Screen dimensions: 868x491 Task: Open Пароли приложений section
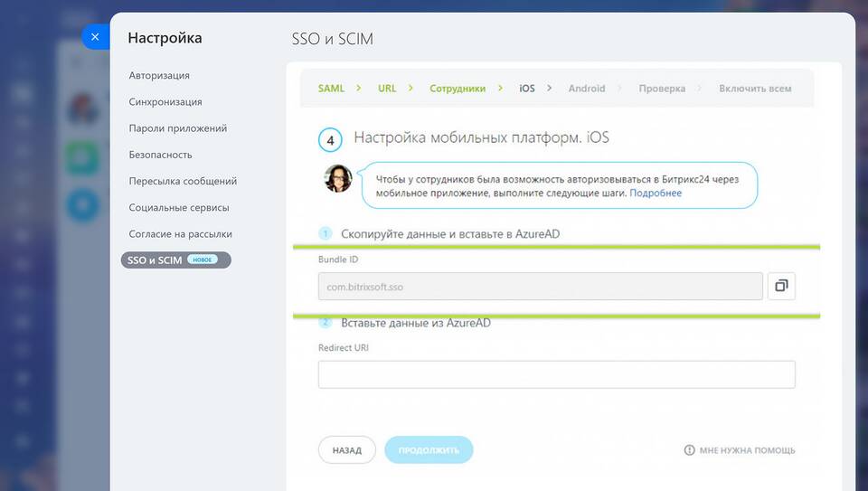click(178, 128)
